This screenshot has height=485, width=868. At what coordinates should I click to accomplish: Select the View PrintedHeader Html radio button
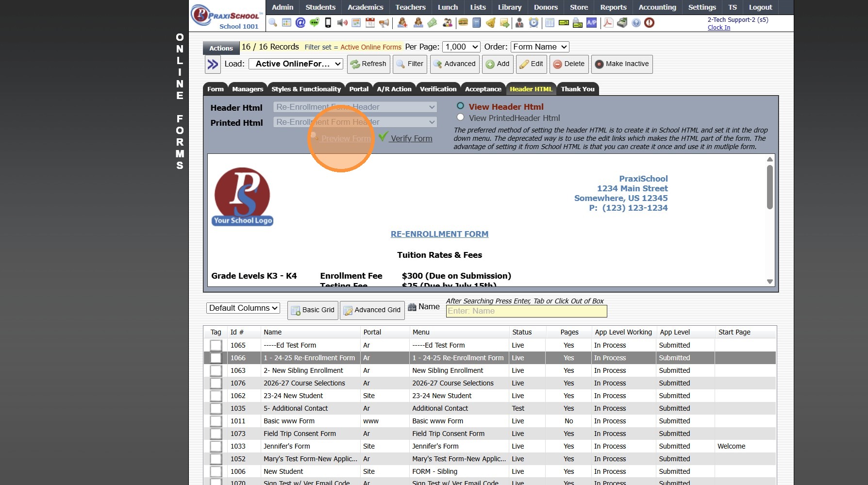pos(460,117)
